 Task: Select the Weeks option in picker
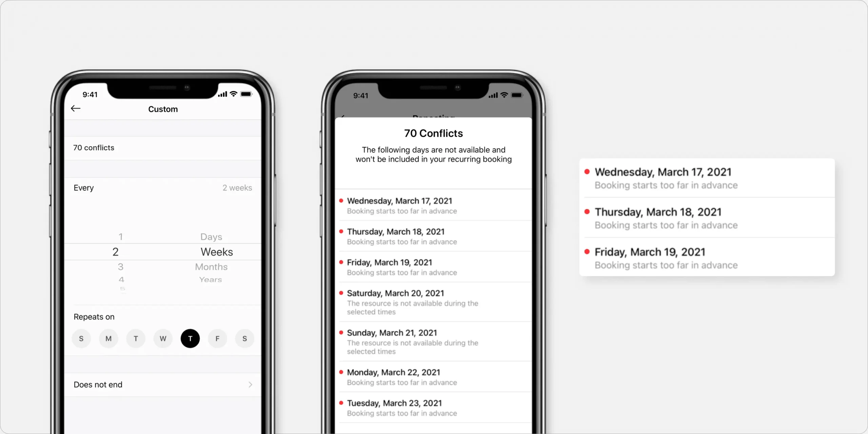point(216,251)
